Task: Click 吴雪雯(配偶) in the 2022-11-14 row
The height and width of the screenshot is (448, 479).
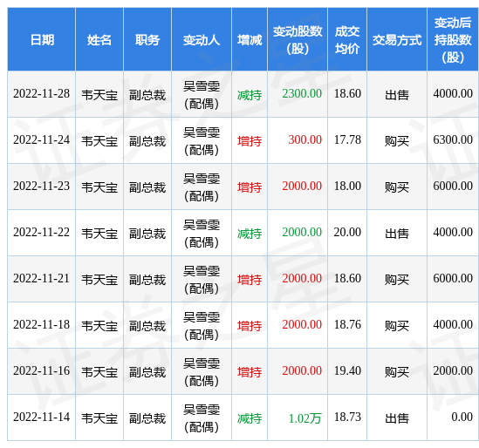Action: point(202,418)
